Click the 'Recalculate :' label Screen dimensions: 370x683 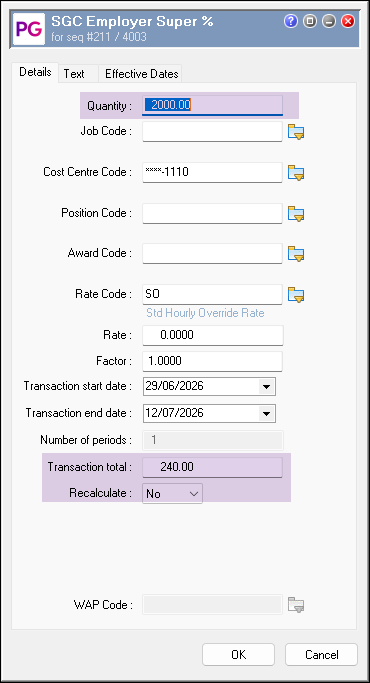click(101, 494)
